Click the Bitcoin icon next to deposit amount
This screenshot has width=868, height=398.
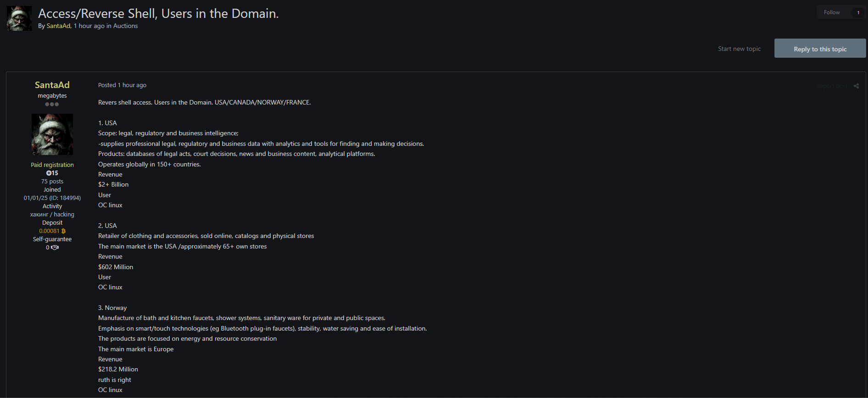click(x=63, y=231)
